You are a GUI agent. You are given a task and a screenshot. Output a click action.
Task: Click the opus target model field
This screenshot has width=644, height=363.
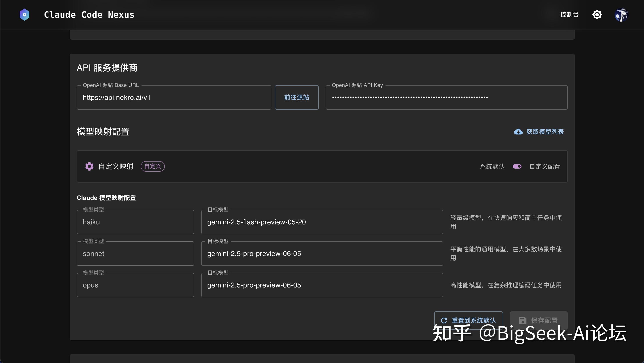[x=322, y=285]
